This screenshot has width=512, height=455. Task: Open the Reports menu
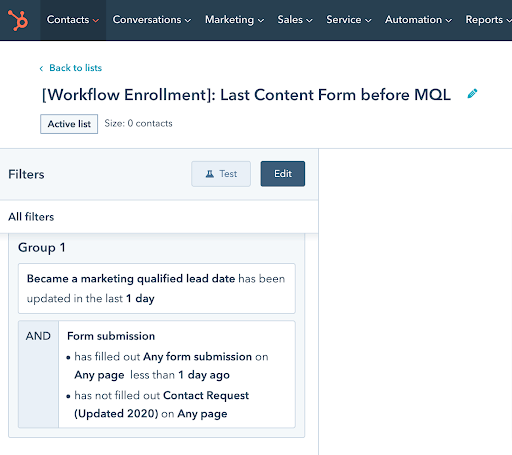tap(488, 20)
